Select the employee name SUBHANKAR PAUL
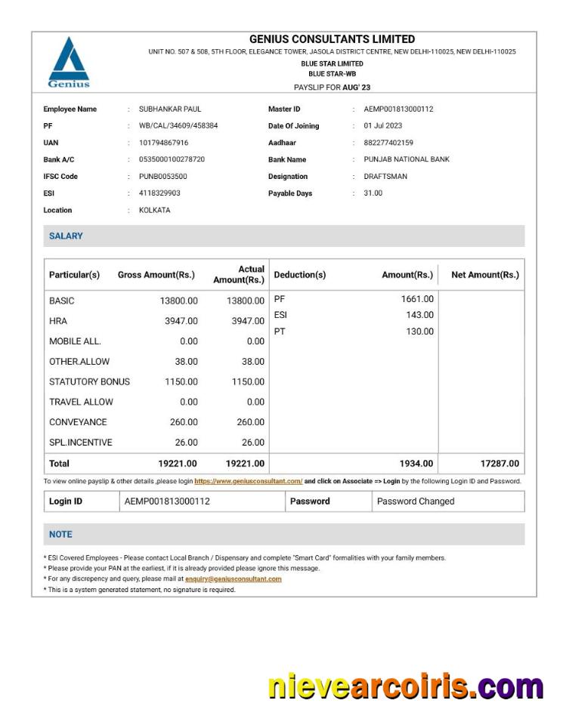 170,110
